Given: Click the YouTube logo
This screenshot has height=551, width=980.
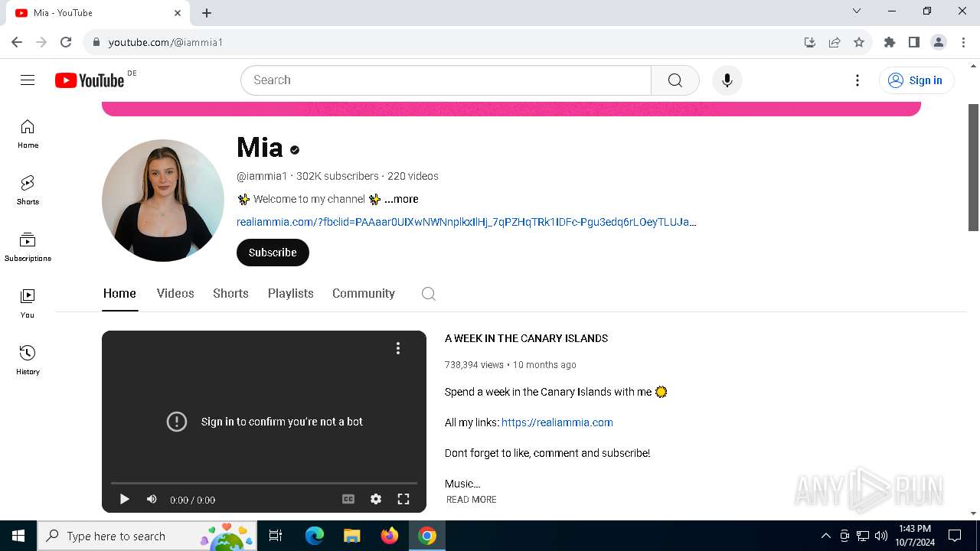Looking at the screenshot, I should [90, 80].
